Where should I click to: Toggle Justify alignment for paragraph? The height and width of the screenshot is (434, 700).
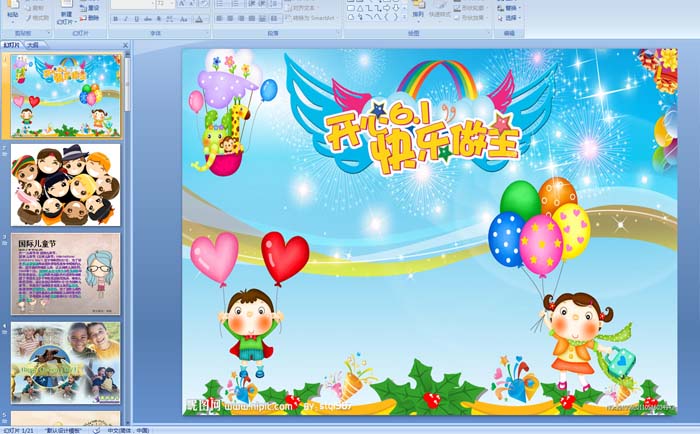(x=252, y=18)
